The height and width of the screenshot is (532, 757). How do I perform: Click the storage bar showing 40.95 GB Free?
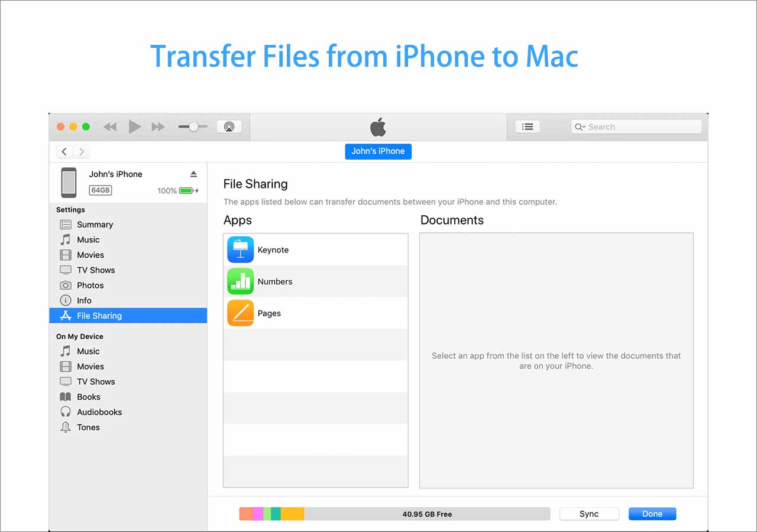click(394, 514)
